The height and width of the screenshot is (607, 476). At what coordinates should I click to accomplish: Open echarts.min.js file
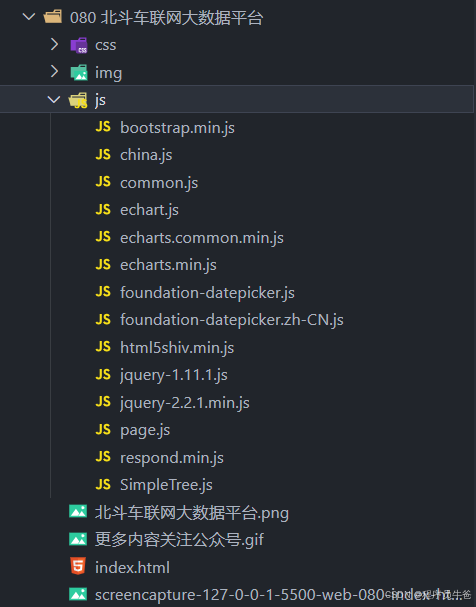(168, 265)
